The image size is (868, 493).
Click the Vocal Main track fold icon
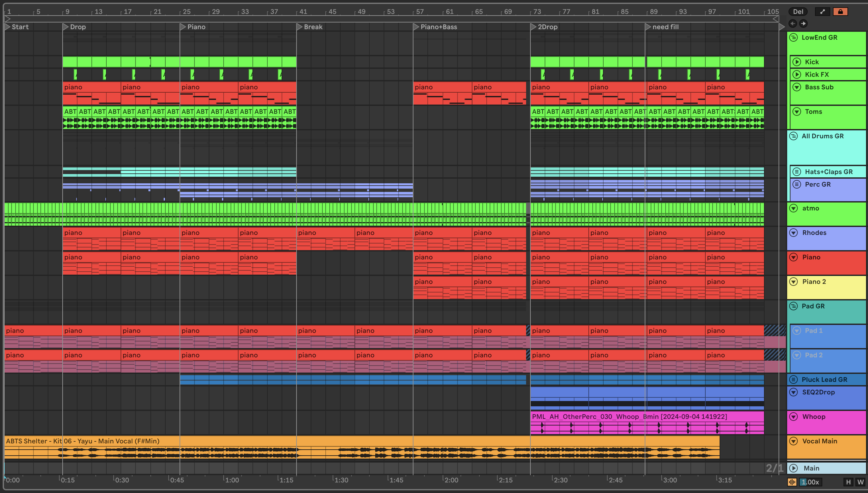[x=793, y=441]
